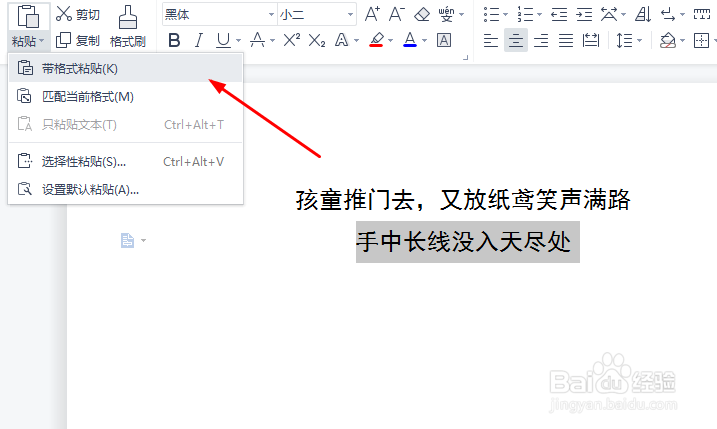Click the shading paint bucket icon
717x429 pixels.
pyautogui.click(x=668, y=41)
